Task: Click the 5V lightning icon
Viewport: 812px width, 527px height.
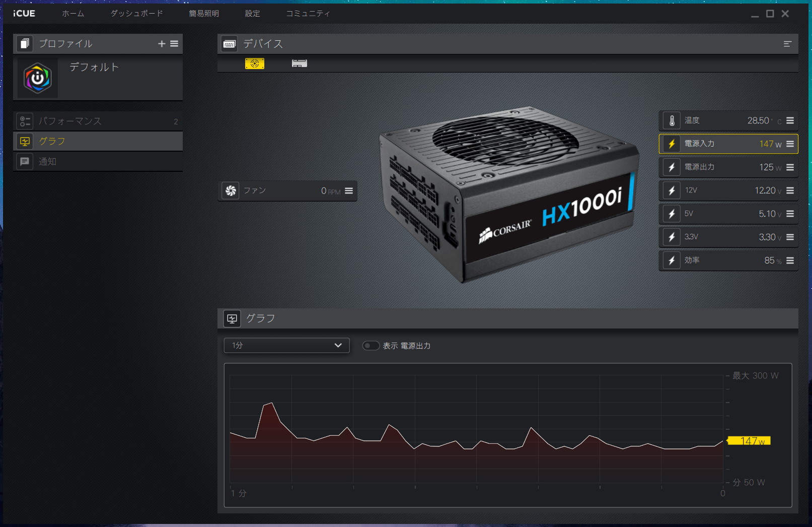Action: [x=672, y=214]
